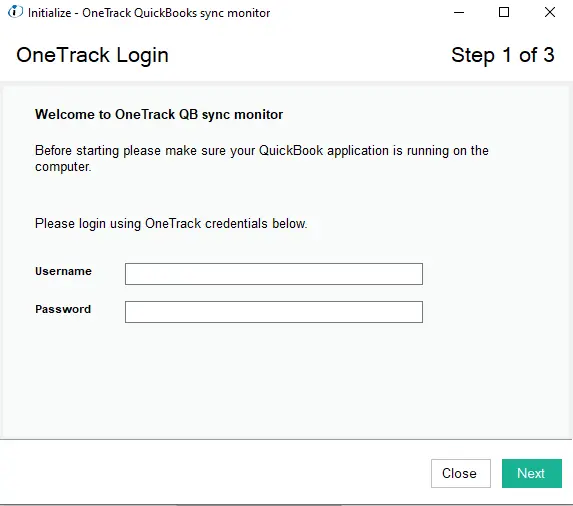The height and width of the screenshot is (506, 573).
Task: Click the Username input field
Action: pos(274,274)
